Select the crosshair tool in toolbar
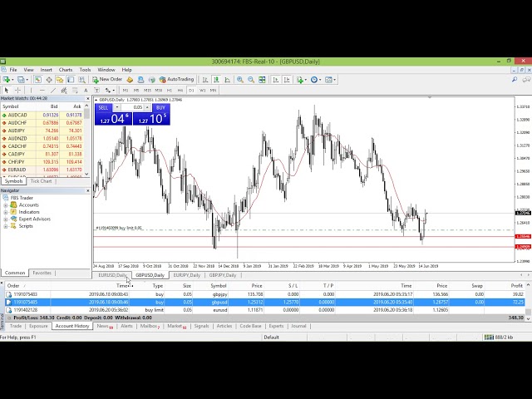532x399 pixels. point(18,90)
